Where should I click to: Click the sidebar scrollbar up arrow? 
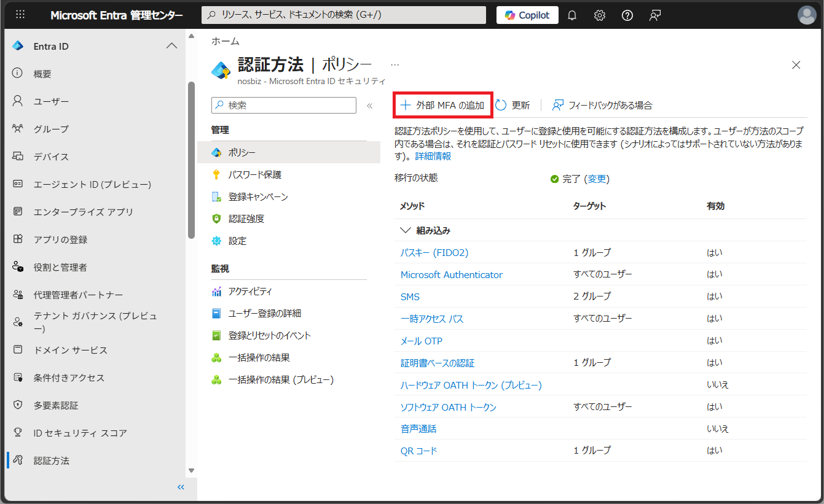191,36
